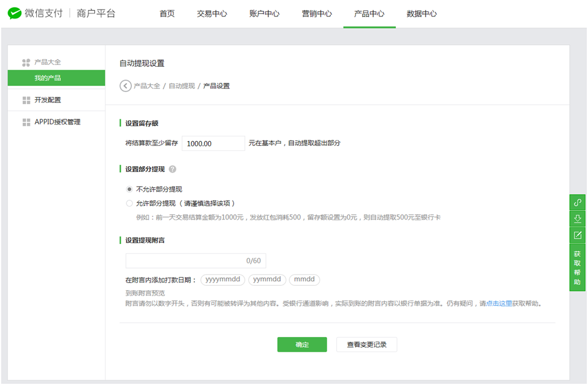Open the 账户中心 tab
This screenshot has width=588, height=385.
264,13
